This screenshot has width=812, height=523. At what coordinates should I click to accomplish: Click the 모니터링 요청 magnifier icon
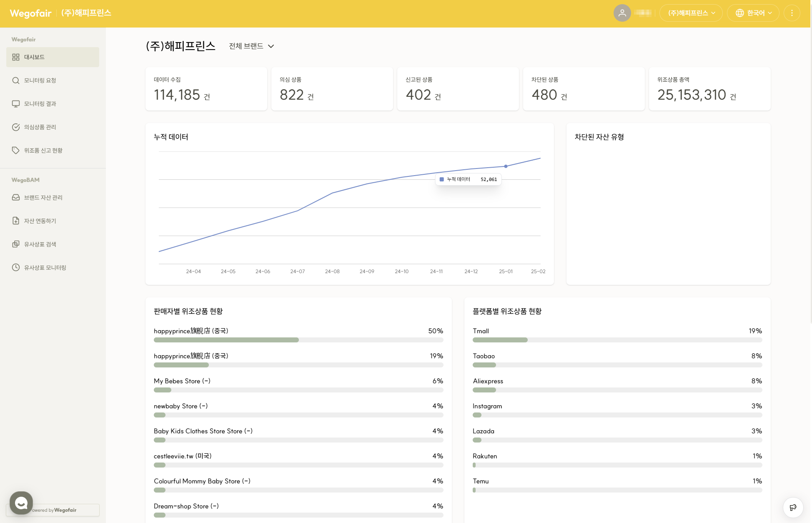(16, 80)
